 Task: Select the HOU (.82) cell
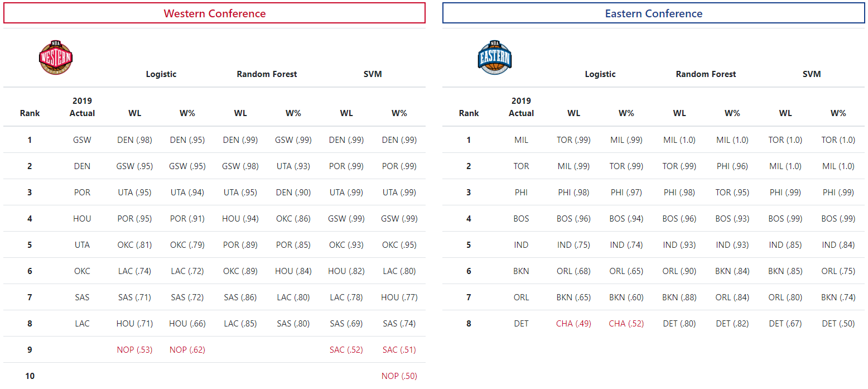point(346,271)
